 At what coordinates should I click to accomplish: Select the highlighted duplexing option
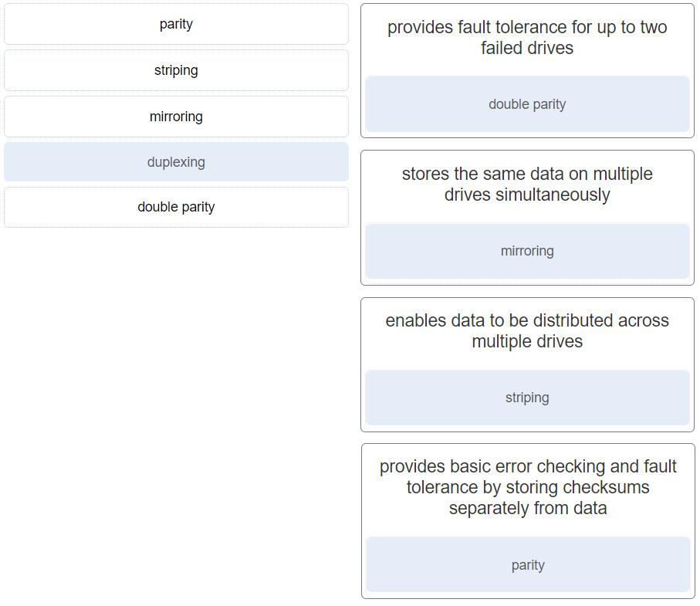tap(176, 162)
